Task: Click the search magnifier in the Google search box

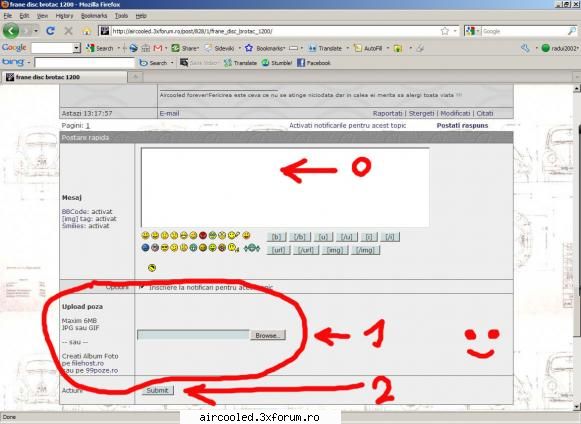Action: 572,31
